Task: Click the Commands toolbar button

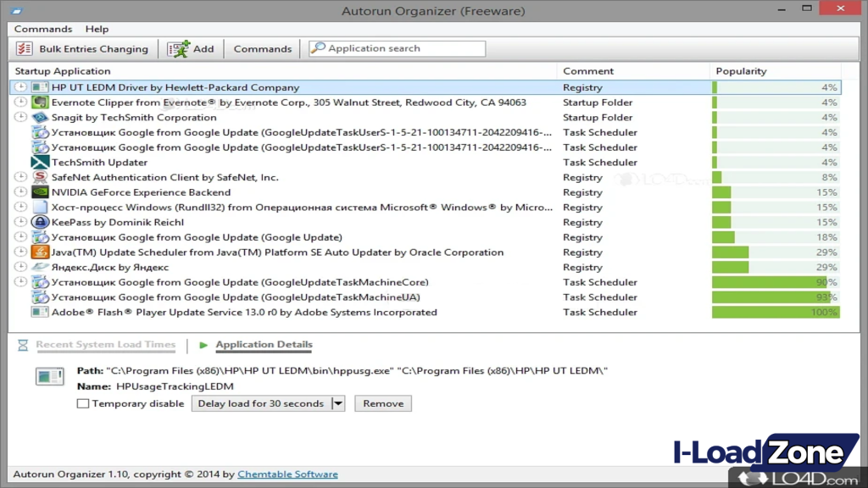Action: point(263,48)
